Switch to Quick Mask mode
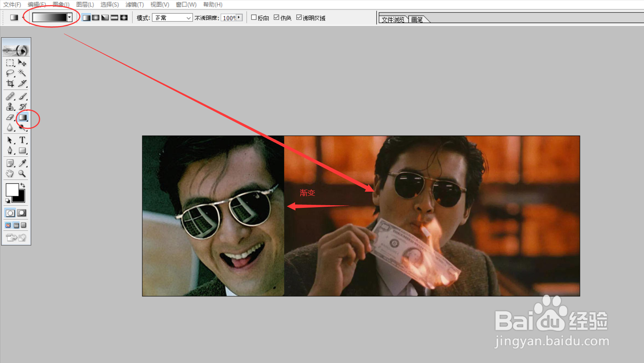Screen dimensions: 644x363 click(x=22, y=213)
